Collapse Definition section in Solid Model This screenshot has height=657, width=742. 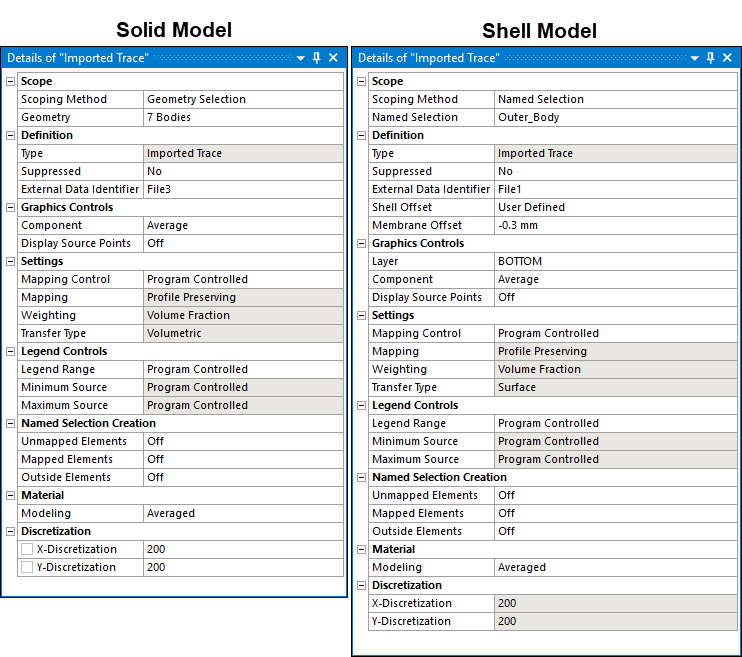[x=10, y=135]
